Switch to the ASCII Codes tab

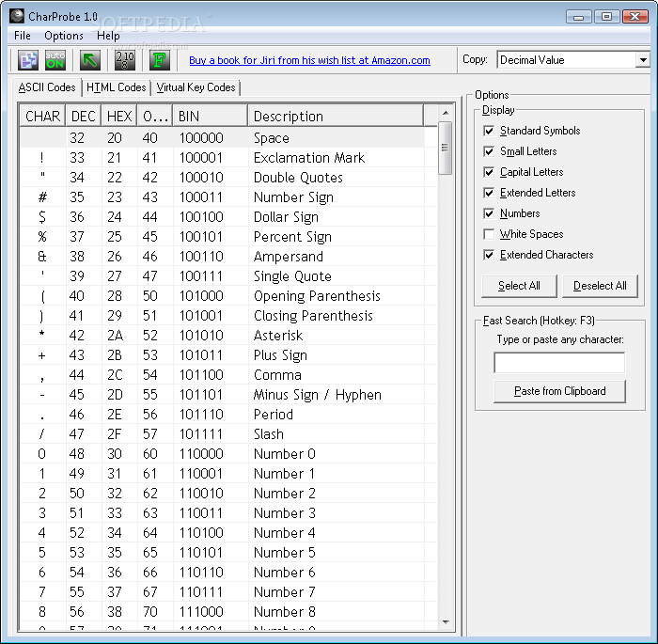(x=47, y=87)
